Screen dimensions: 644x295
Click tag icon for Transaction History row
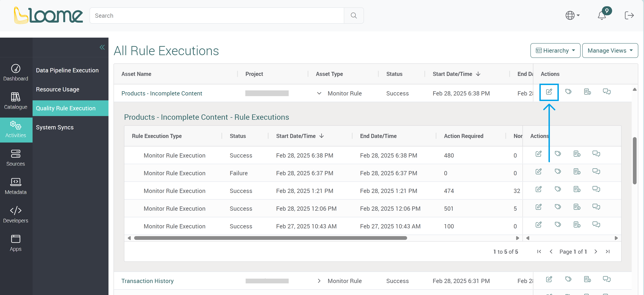coord(568,279)
